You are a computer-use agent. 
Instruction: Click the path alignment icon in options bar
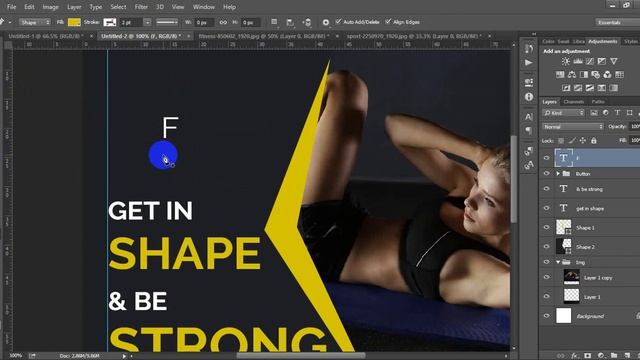coord(290,22)
